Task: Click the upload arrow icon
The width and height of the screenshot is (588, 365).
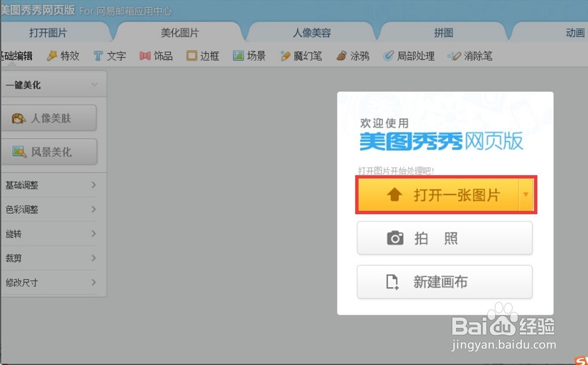Action: (x=395, y=195)
